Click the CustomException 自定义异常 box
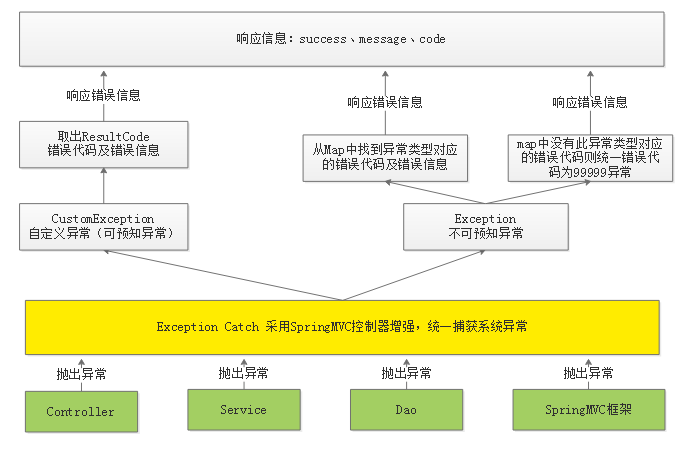The height and width of the screenshot is (456, 690). click(x=103, y=226)
